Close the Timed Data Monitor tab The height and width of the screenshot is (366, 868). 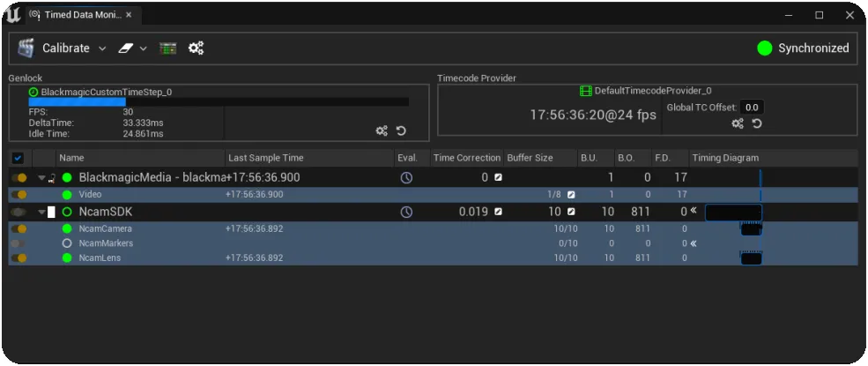coord(129,15)
